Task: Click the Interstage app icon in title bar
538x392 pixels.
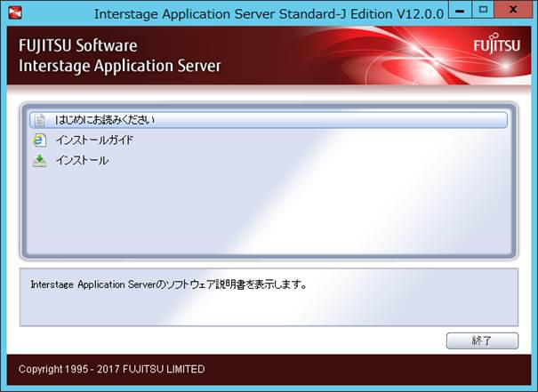Action: (15, 12)
